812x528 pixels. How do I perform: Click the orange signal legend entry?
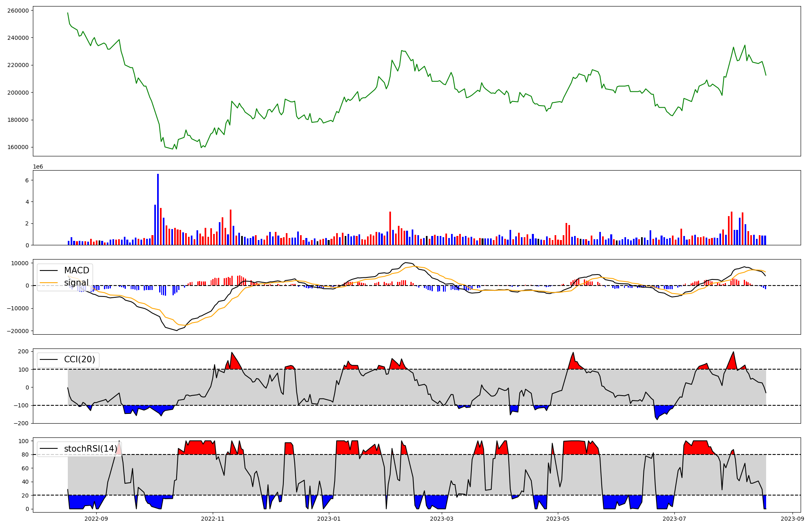coord(76,283)
